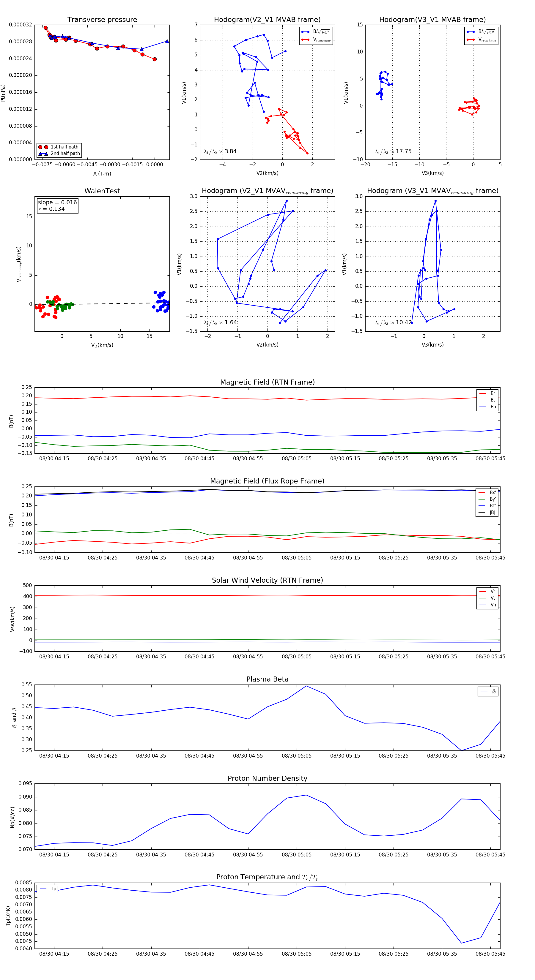Click the 'Vn' legend entry
Image resolution: width=535 pixels, height=980 pixels.
pyautogui.click(x=487, y=605)
